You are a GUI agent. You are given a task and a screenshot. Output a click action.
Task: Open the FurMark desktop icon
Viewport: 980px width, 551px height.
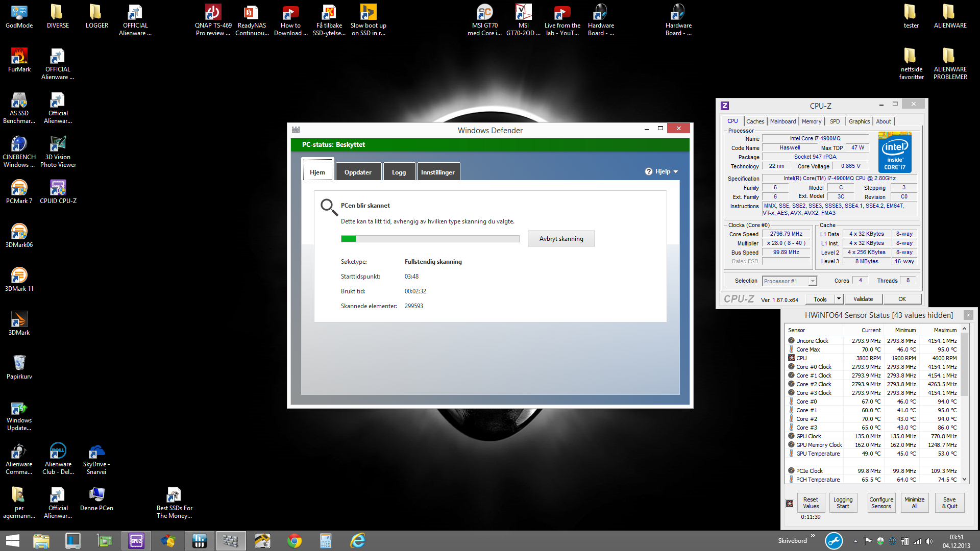(19, 60)
